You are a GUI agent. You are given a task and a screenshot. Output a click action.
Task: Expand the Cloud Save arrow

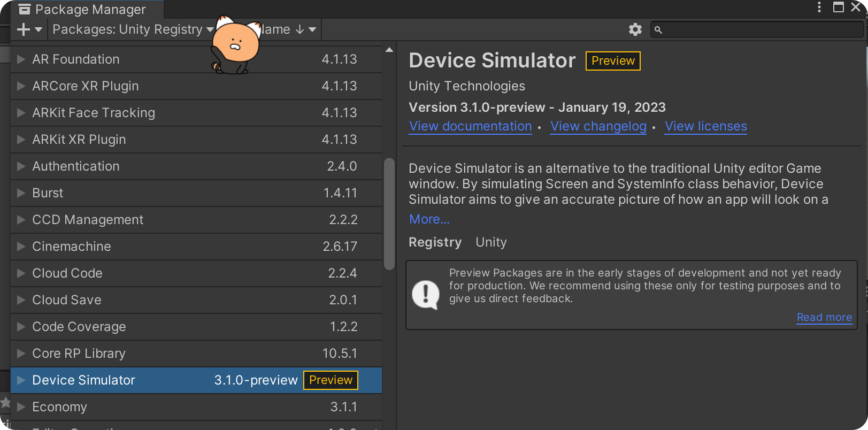point(21,300)
